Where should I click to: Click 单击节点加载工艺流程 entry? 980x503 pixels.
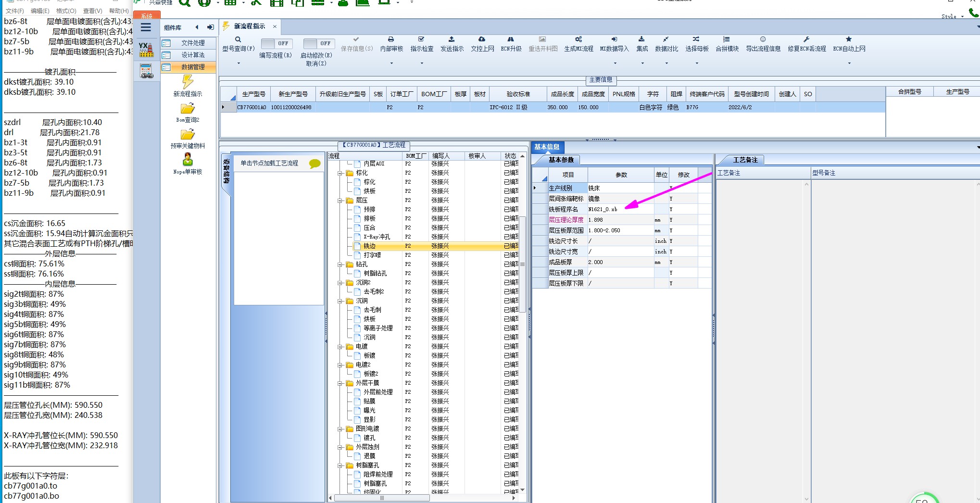pos(269,163)
